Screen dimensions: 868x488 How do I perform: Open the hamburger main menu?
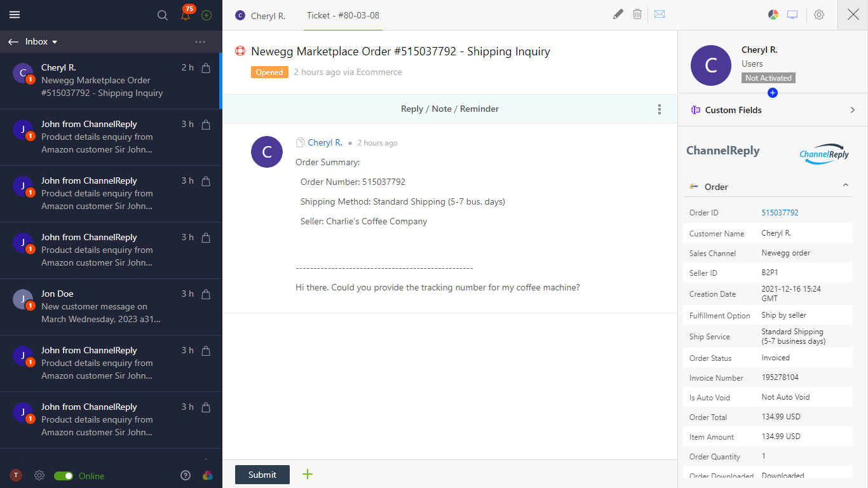coord(15,15)
